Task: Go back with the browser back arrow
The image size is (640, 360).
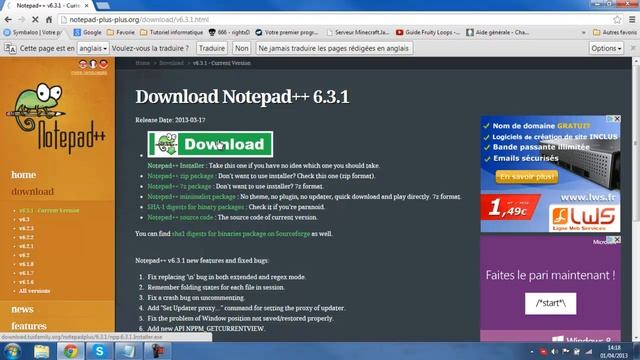Action: tap(8, 19)
